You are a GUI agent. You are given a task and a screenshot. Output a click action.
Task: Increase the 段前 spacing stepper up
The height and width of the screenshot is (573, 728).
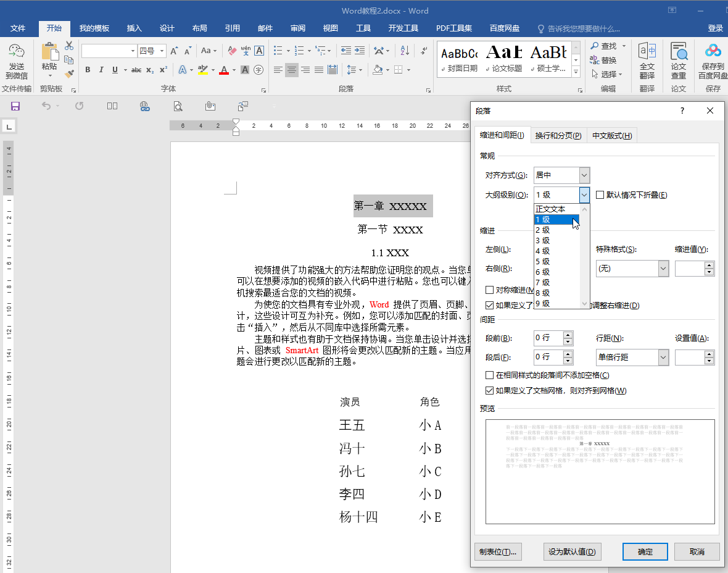pos(568,335)
